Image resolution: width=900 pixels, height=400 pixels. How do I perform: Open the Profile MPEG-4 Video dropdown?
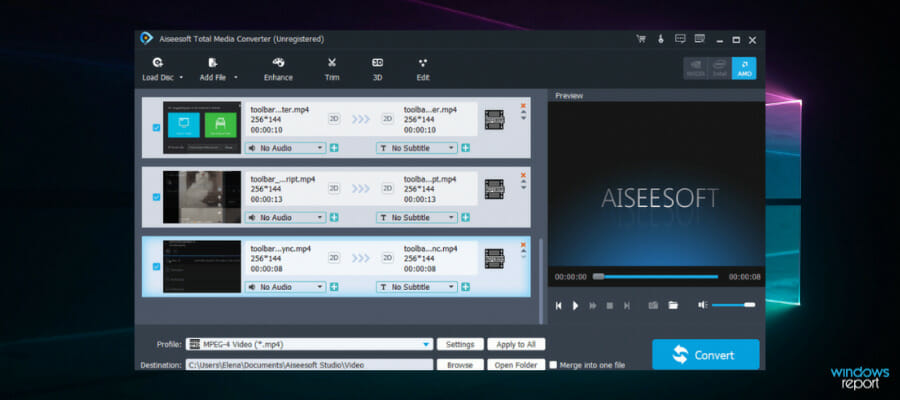pyautogui.click(x=309, y=344)
